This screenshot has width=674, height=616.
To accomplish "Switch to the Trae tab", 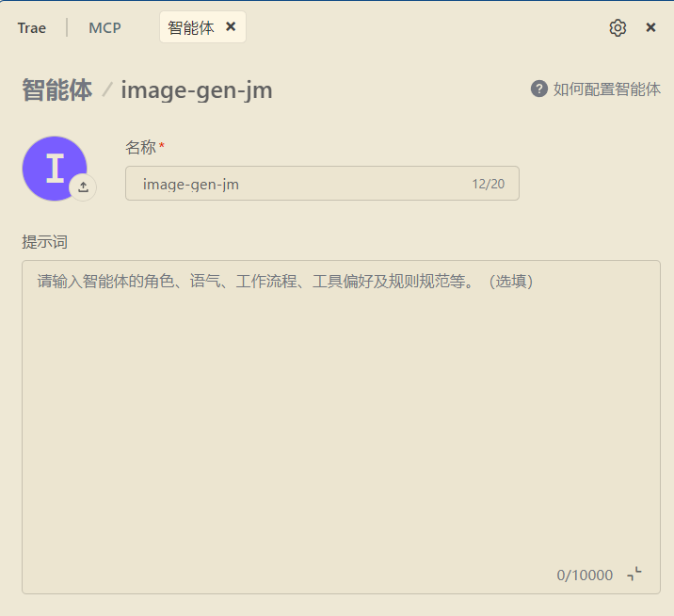I will pos(32,28).
